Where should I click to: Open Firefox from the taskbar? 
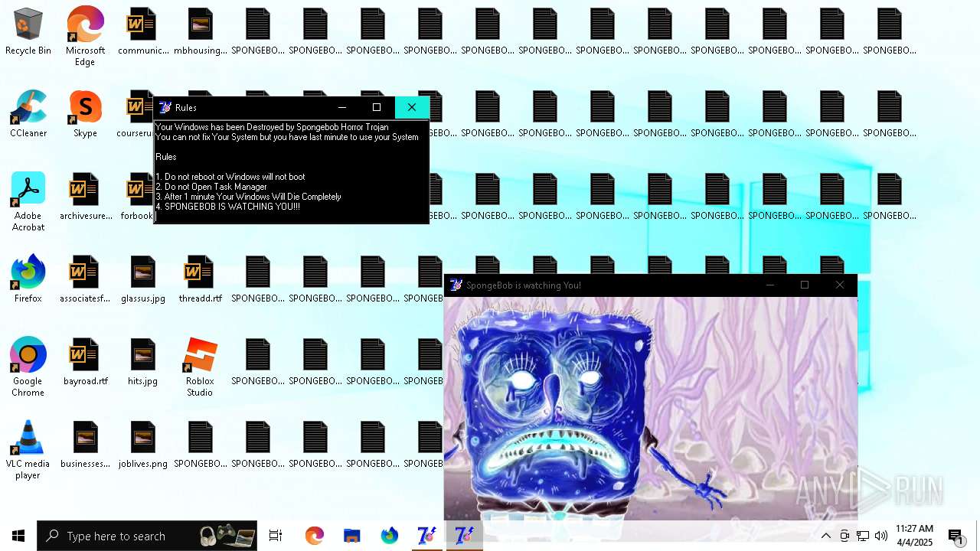point(390,536)
